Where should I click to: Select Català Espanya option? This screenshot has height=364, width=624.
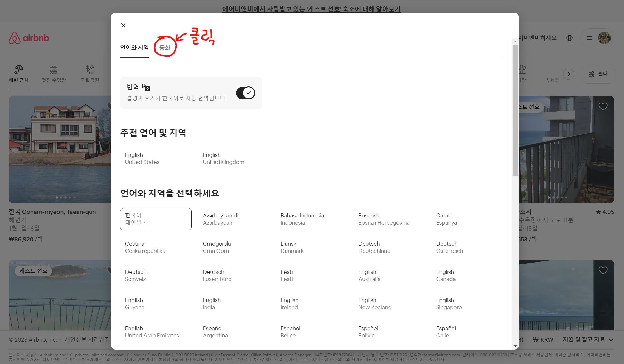(x=467, y=219)
